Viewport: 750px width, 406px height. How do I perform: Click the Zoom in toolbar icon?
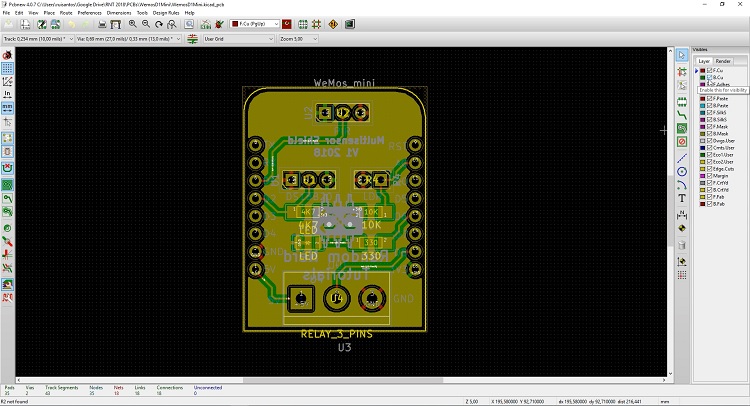coord(133,22)
